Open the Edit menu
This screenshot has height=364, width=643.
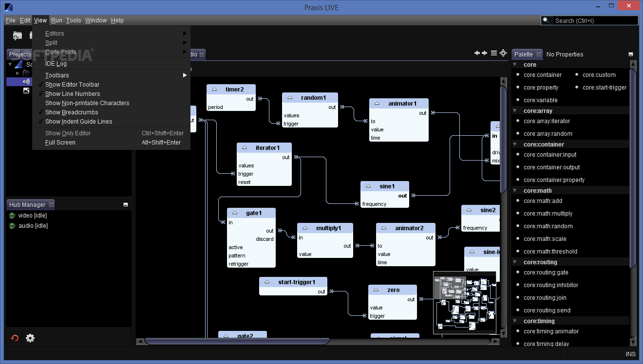point(25,20)
